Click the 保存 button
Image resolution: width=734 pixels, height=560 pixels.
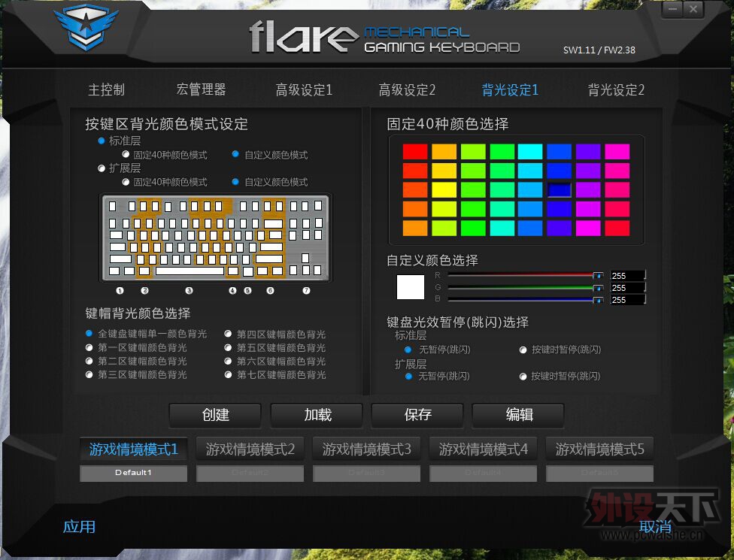(417, 415)
